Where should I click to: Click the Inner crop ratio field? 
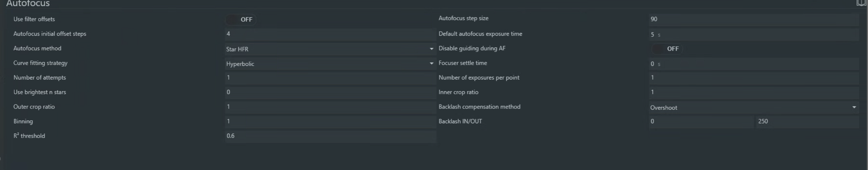tap(753, 92)
